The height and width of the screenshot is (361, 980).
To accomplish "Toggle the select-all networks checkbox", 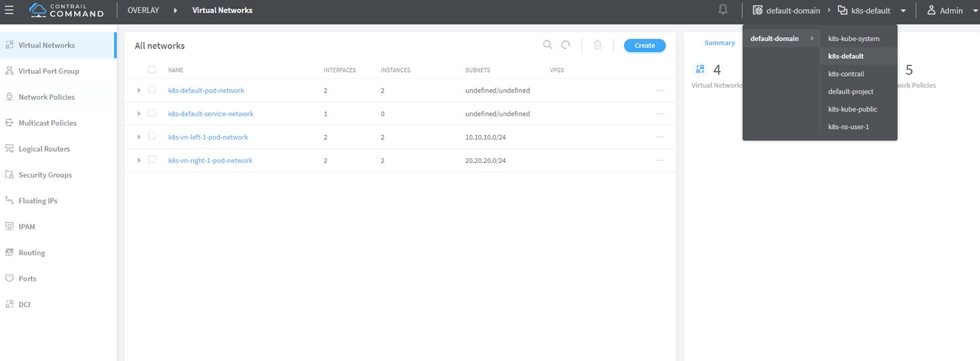I will tap(152, 69).
